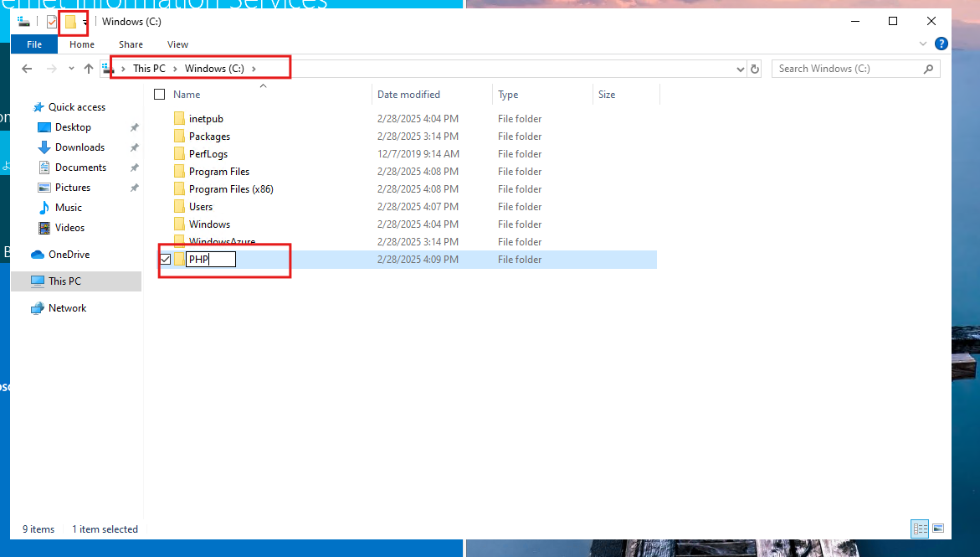980x557 pixels.
Task: Select the inetpub folder icon
Action: tap(179, 118)
